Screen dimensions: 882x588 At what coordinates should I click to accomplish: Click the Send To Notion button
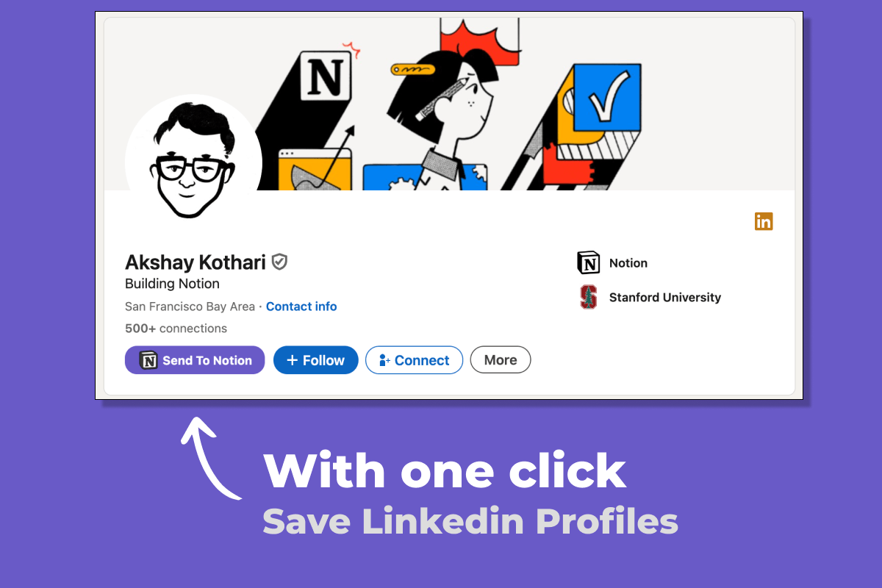[195, 360]
